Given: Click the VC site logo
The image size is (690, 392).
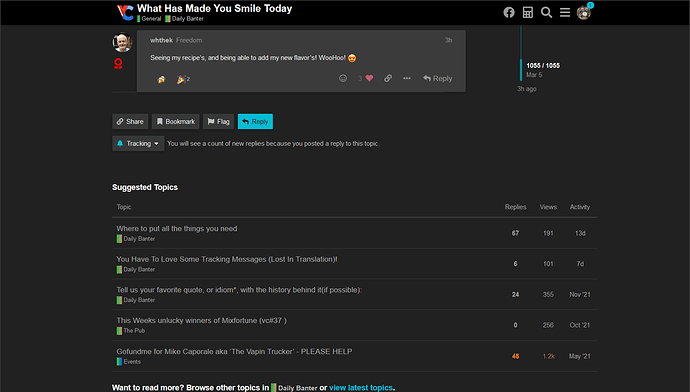Looking at the screenshot, I should tap(125, 12).
